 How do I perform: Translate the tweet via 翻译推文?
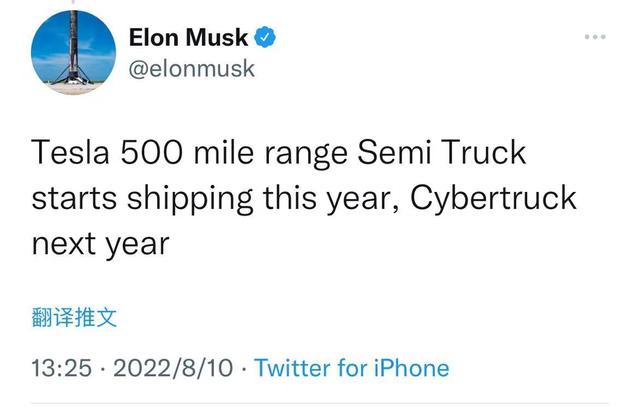[x=74, y=317]
